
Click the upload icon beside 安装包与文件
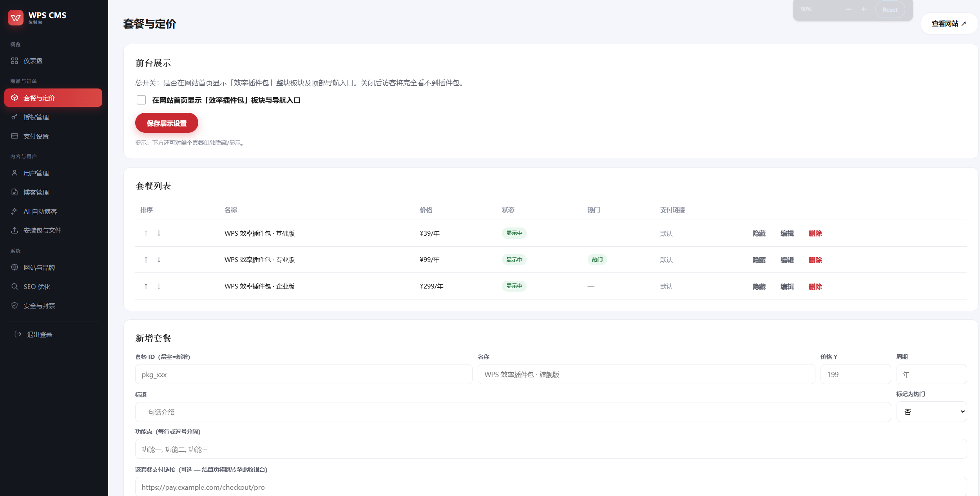click(14, 230)
